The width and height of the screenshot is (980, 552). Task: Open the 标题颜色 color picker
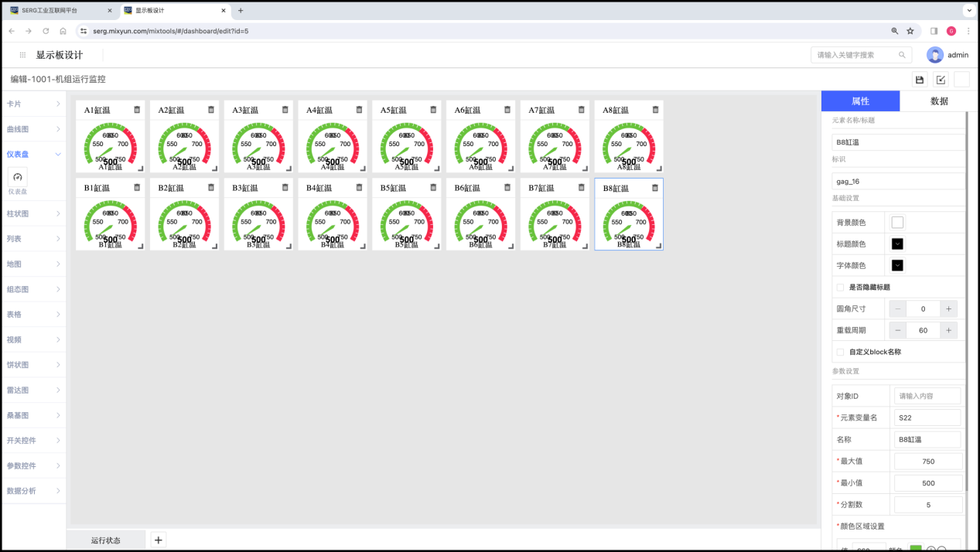coord(897,244)
